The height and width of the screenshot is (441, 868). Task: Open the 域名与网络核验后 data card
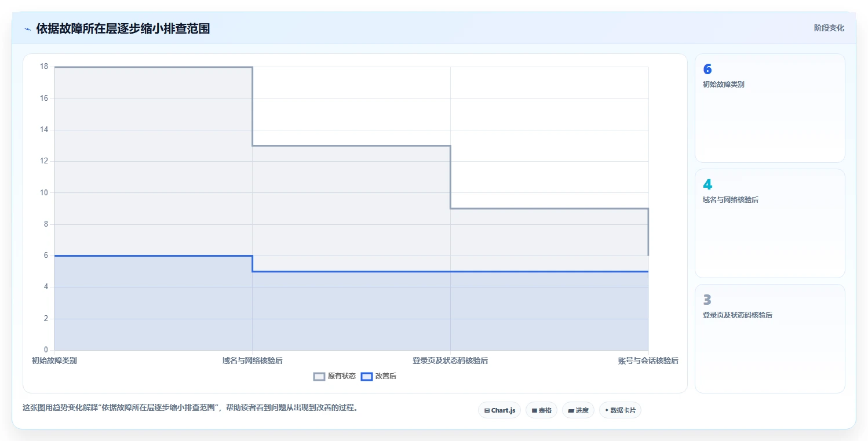click(769, 223)
